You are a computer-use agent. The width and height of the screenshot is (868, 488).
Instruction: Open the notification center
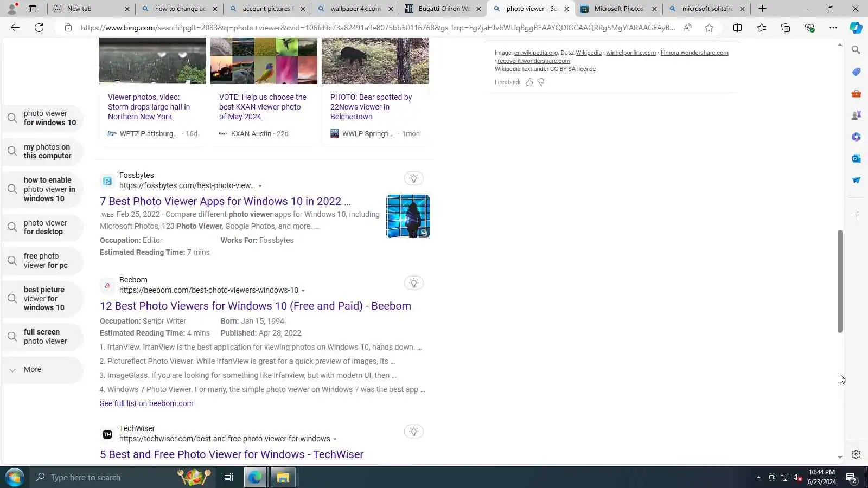tap(851, 478)
